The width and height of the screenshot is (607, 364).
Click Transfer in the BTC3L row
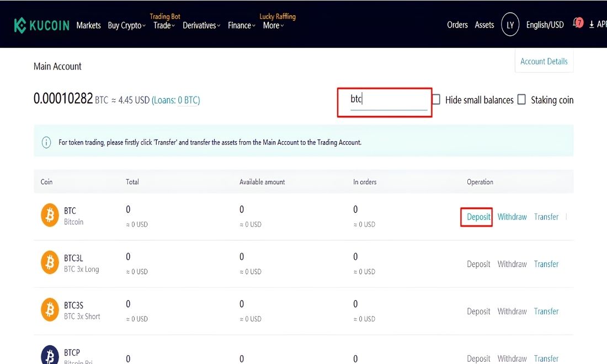[x=546, y=264]
